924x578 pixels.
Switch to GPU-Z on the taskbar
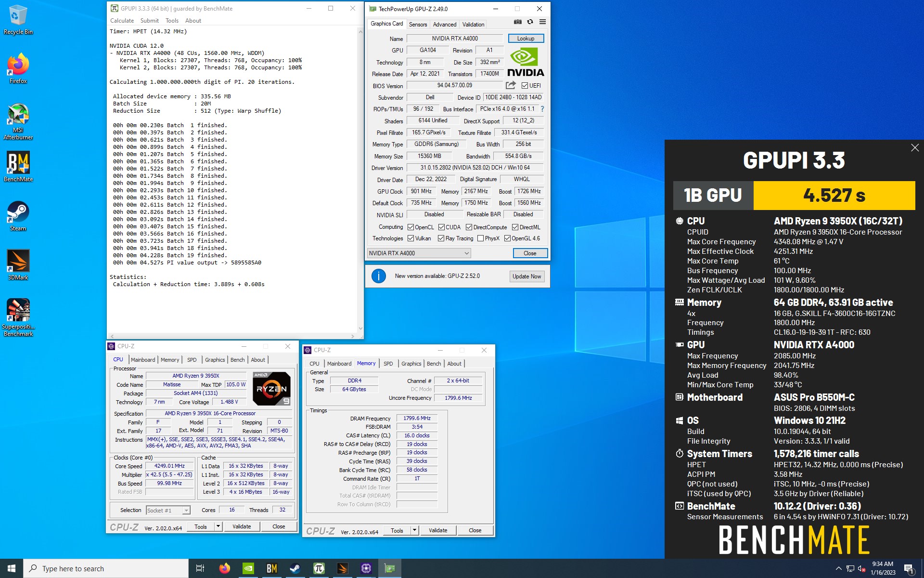point(389,568)
